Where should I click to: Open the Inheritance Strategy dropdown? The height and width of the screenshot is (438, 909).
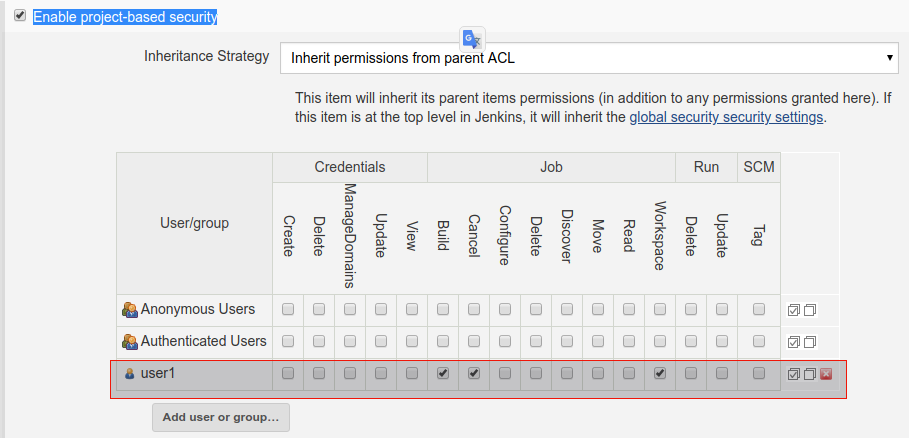[590, 57]
